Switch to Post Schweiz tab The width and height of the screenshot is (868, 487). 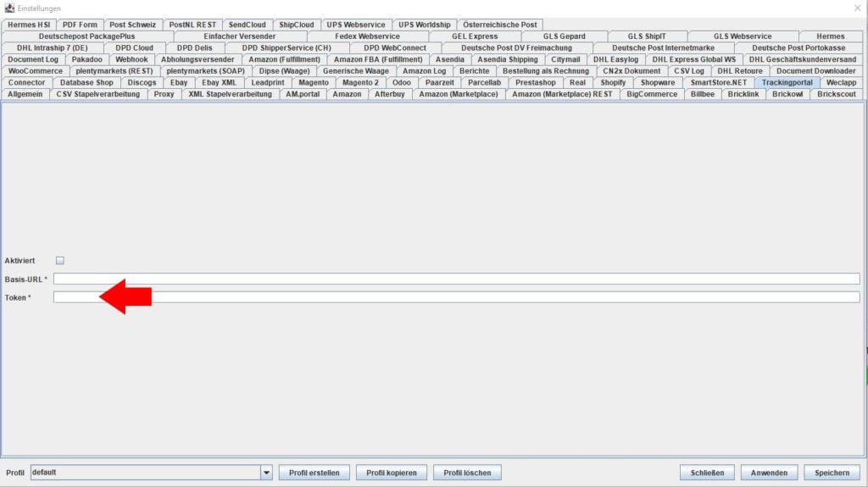click(132, 25)
